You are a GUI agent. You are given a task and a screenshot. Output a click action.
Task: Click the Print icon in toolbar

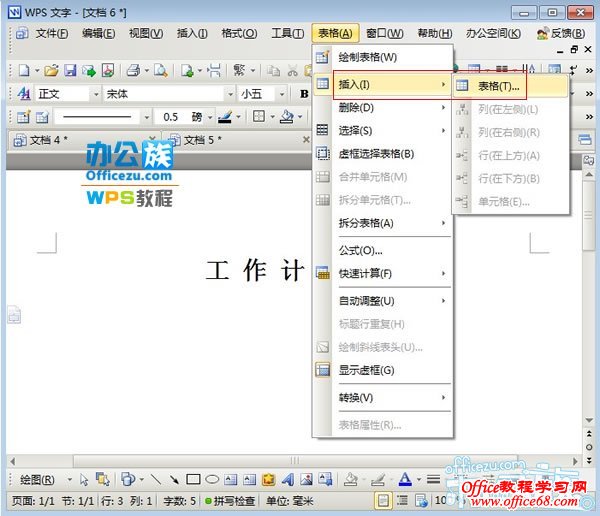(135, 70)
